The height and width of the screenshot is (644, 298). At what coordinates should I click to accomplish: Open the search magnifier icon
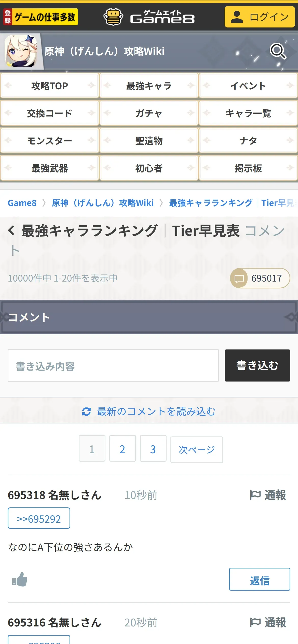[278, 51]
